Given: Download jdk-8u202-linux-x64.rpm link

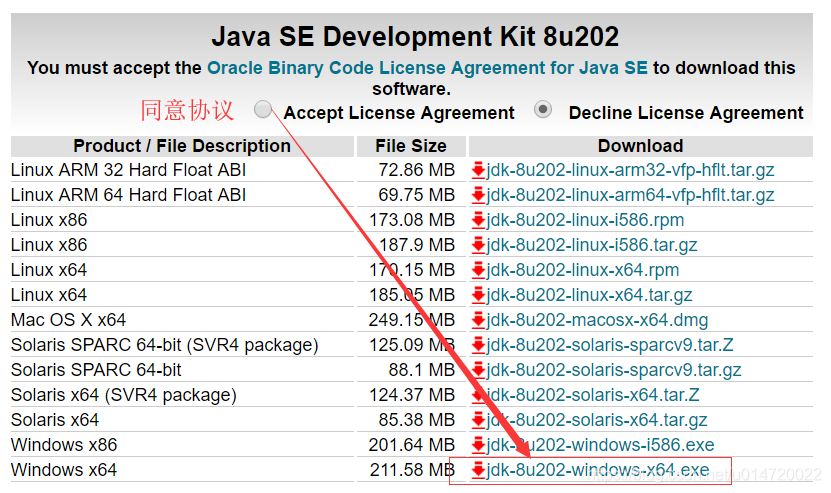Looking at the screenshot, I should (582, 270).
